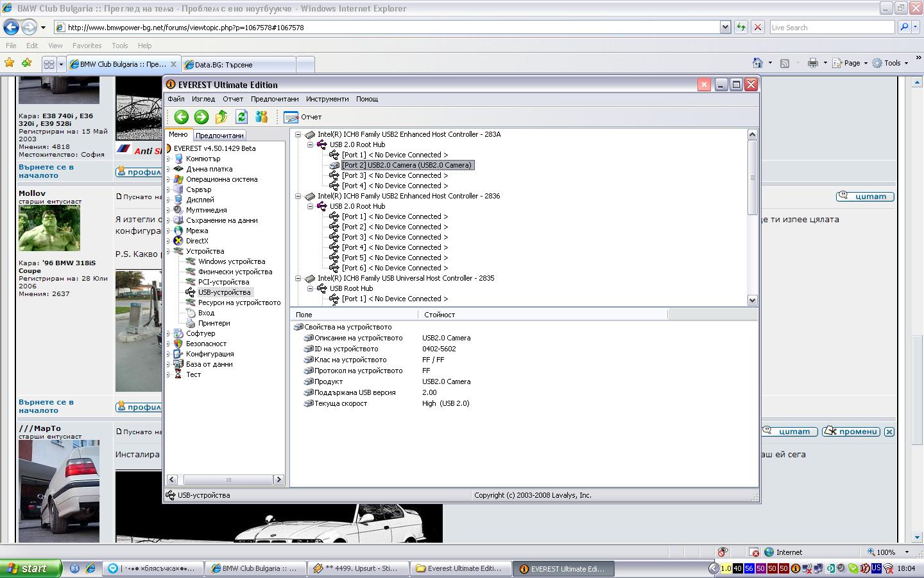This screenshot has height=578, width=924.
Task: Switch to Data.BG: Търсене browser tab
Action: (239, 64)
